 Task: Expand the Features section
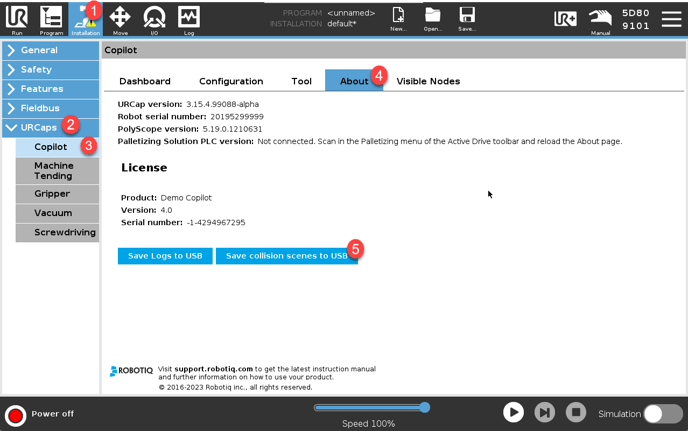50,89
